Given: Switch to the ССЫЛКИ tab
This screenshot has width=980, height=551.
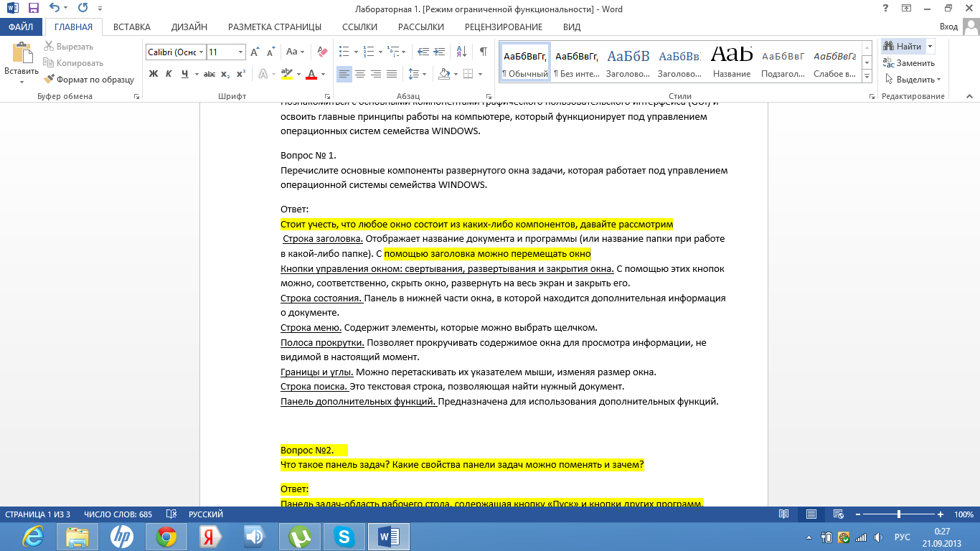Looking at the screenshot, I should coord(359,27).
